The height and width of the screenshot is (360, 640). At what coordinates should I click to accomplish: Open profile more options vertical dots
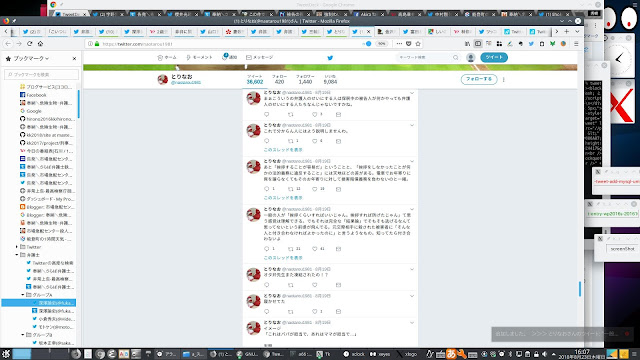(504, 80)
